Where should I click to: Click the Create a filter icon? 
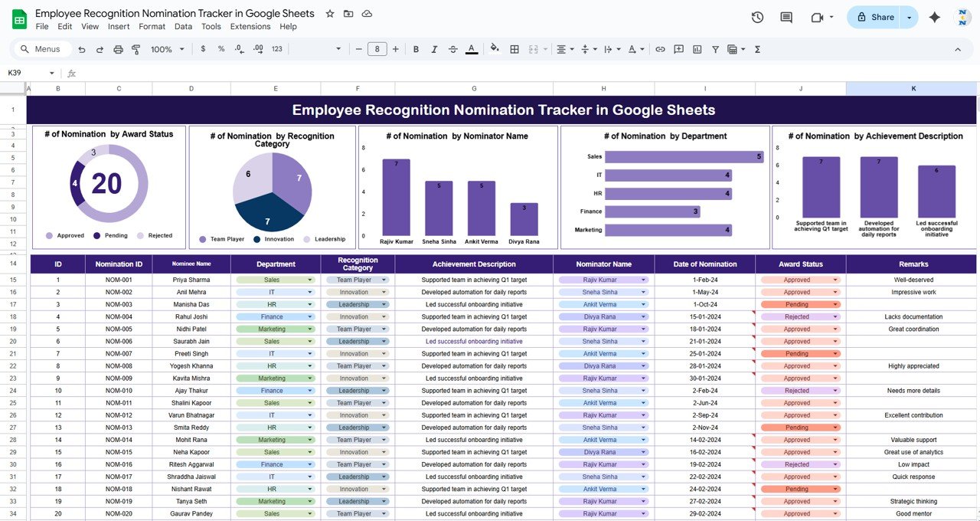coord(714,49)
